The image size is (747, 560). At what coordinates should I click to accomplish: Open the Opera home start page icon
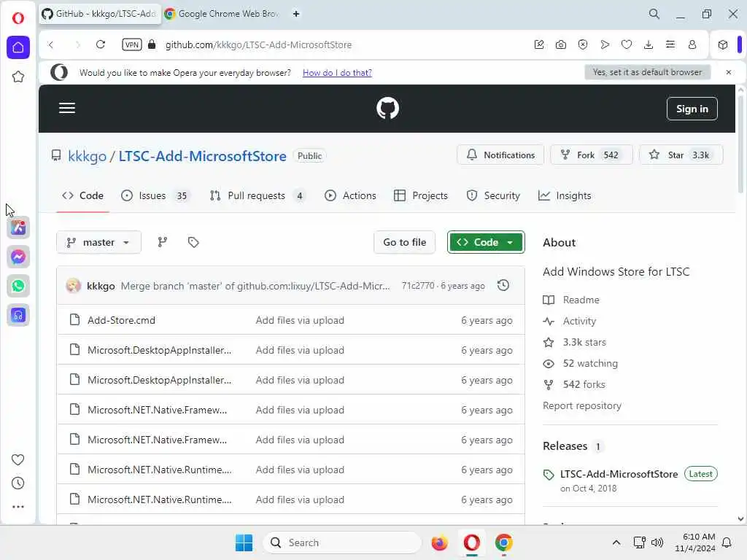click(18, 47)
